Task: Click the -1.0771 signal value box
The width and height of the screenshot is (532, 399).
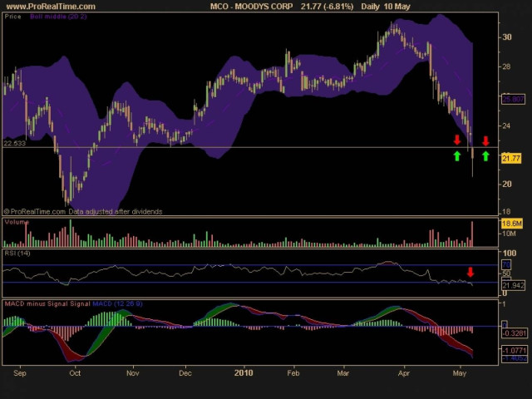Action: [x=515, y=351]
